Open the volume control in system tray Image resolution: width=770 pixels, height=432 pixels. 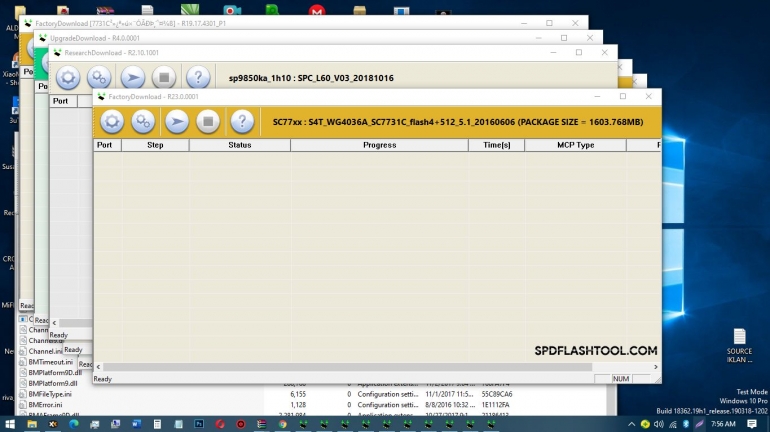pos(659,424)
